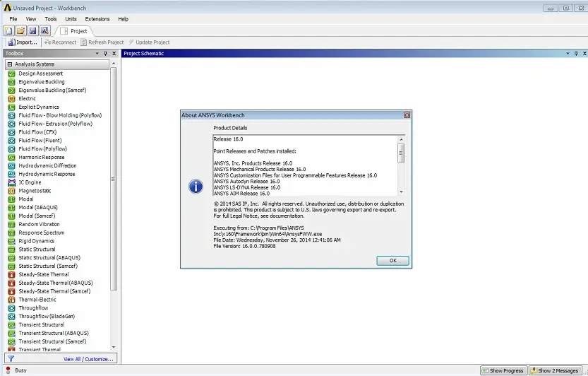
Task: Click the Fluid Flow (Fluent) icon
Action: 11,141
